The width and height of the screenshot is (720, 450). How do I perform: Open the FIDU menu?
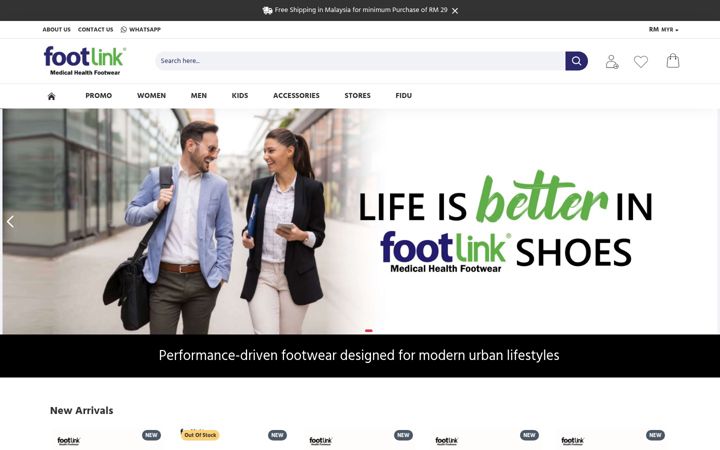point(404,96)
